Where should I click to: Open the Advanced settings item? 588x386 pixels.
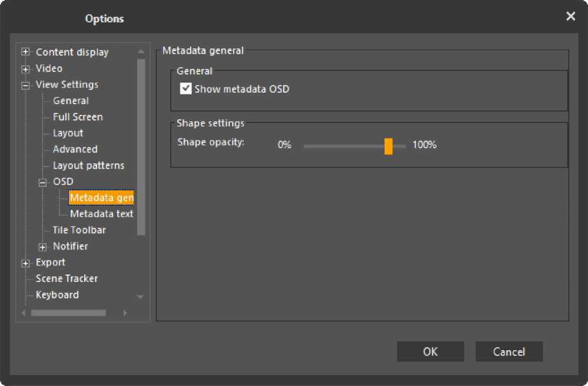[75, 149]
